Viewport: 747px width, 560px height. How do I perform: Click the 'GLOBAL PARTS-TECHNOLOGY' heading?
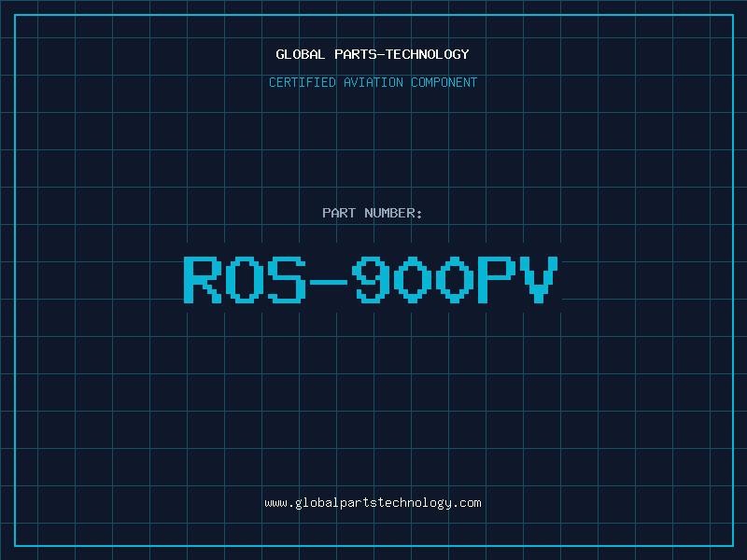pos(373,54)
